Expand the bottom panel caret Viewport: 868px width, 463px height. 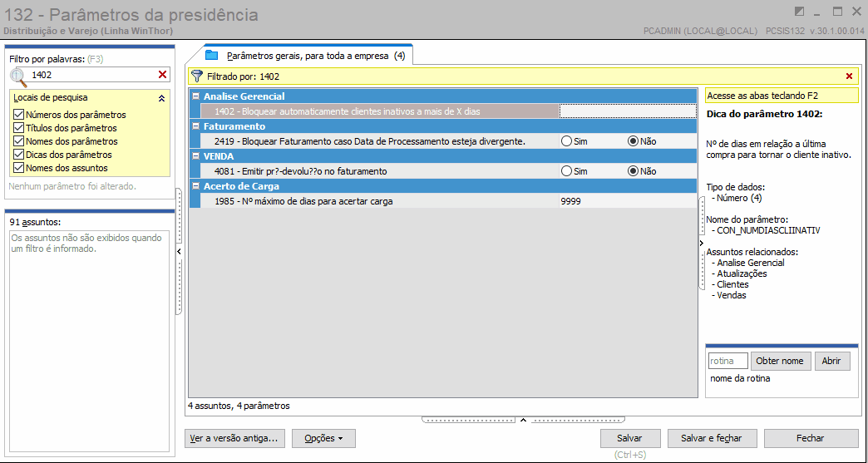(523, 420)
